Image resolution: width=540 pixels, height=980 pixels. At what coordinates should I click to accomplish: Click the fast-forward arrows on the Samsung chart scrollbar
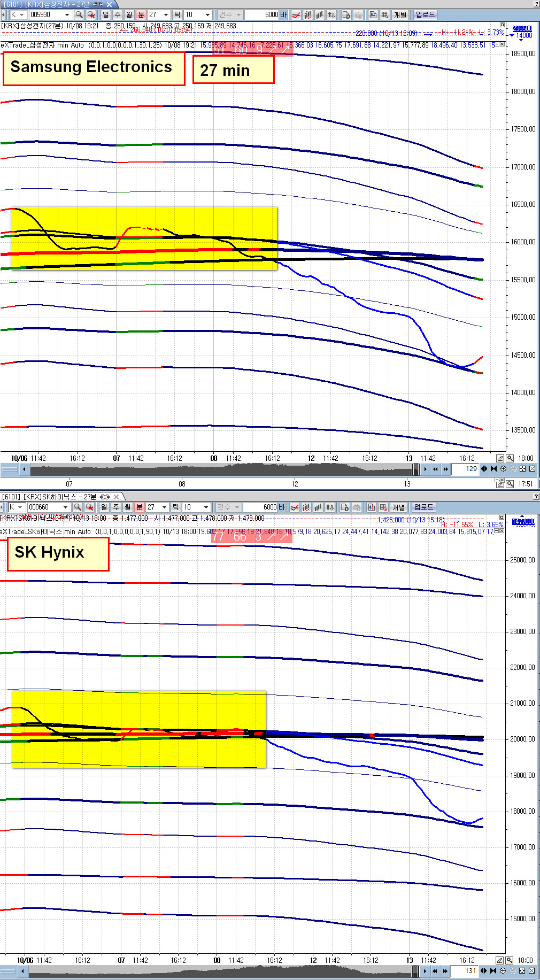(x=445, y=469)
